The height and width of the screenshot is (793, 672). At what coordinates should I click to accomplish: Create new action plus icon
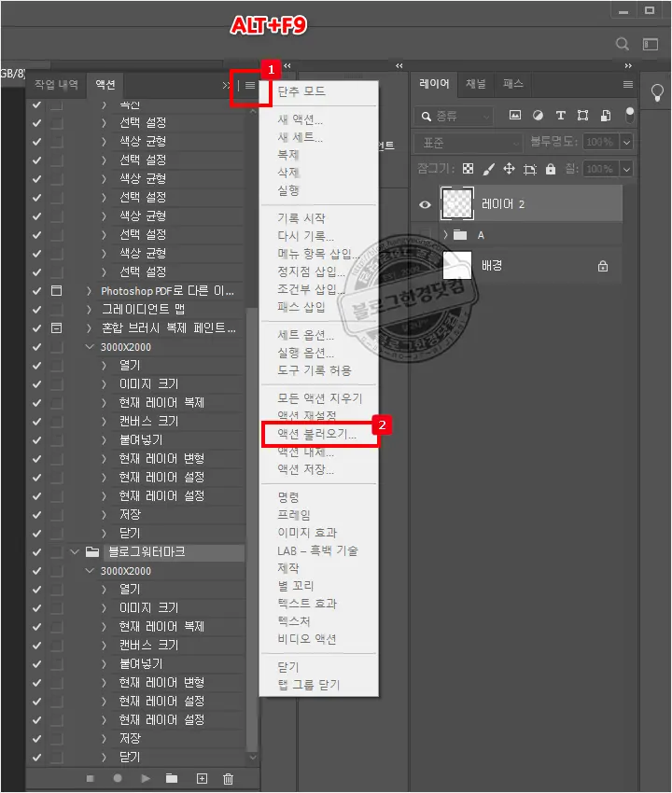(202, 778)
